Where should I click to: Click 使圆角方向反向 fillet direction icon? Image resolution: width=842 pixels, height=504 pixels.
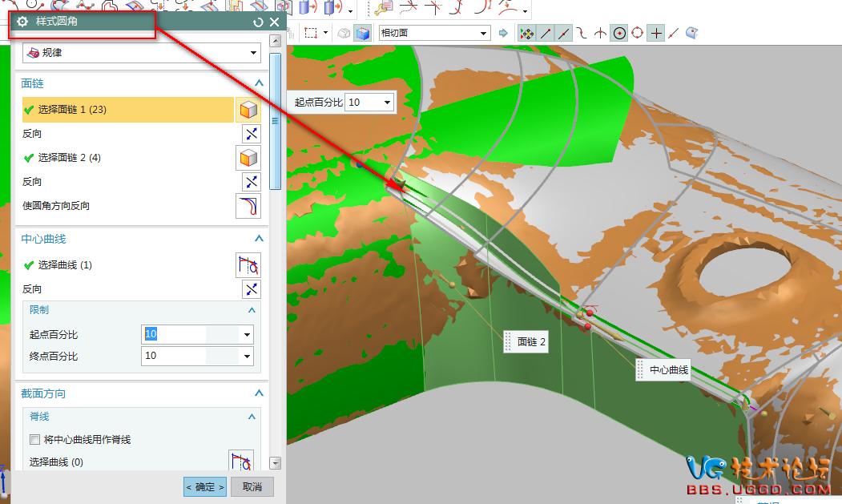(248, 206)
